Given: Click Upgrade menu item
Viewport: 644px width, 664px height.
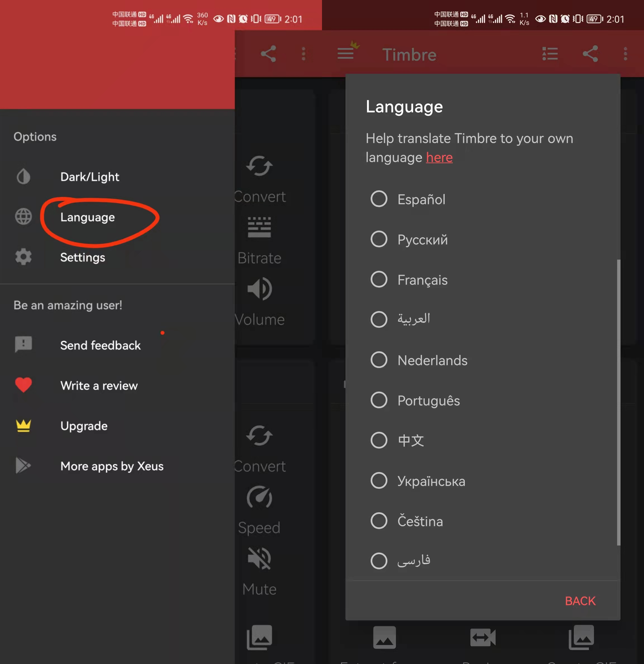Looking at the screenshot, I should click(84, 426).
